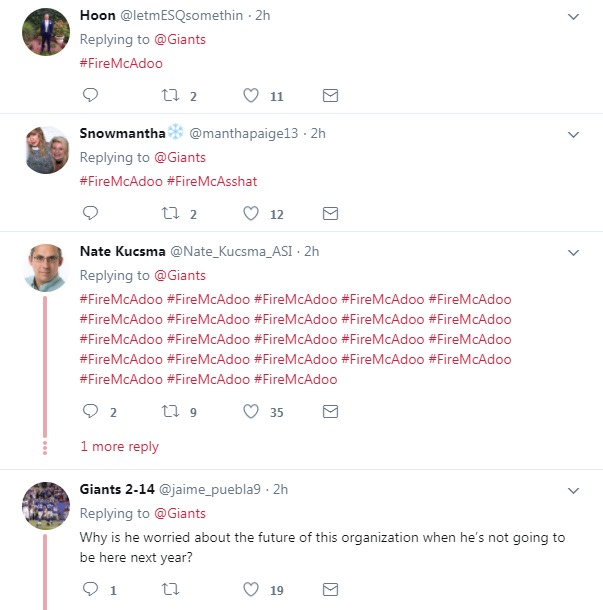Retweet Snowmantha's #FireMcAsshat tweet
Screen dimensions: 603x610
click(170, 213)
